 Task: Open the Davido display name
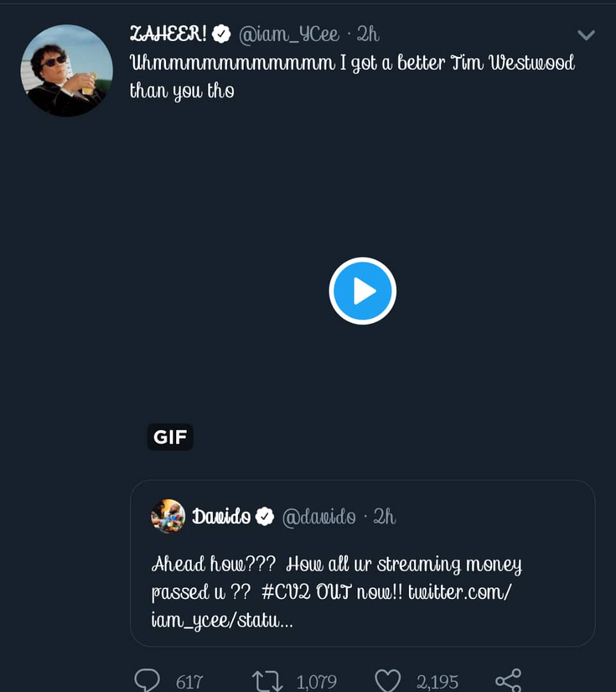221,517
